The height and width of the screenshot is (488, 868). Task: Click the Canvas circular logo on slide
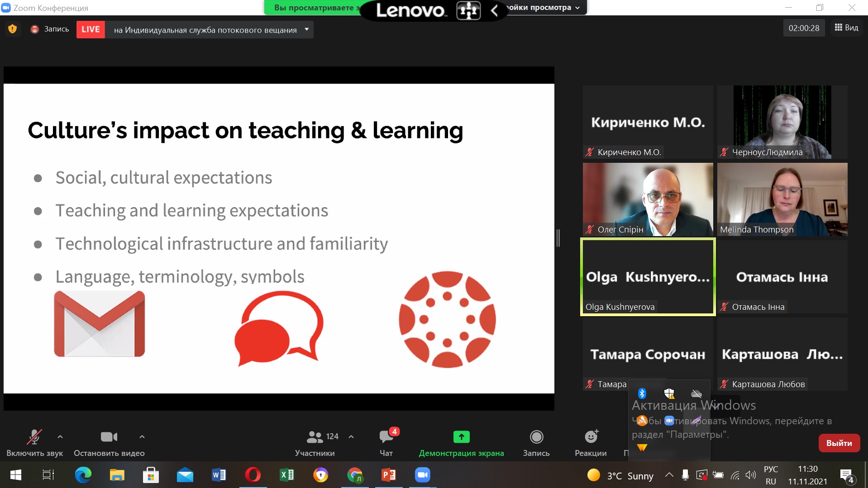tap(447, 319)
